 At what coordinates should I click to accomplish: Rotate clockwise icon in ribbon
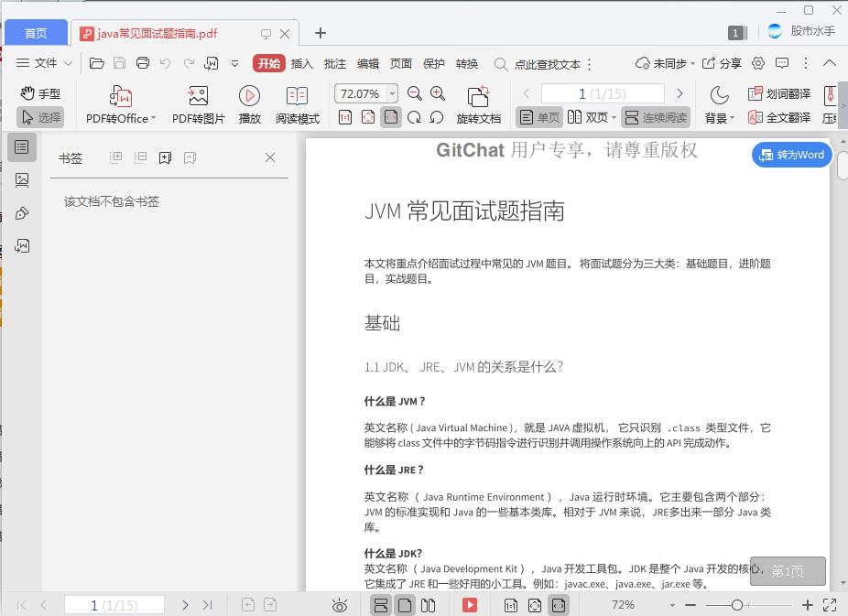[414, 117]
